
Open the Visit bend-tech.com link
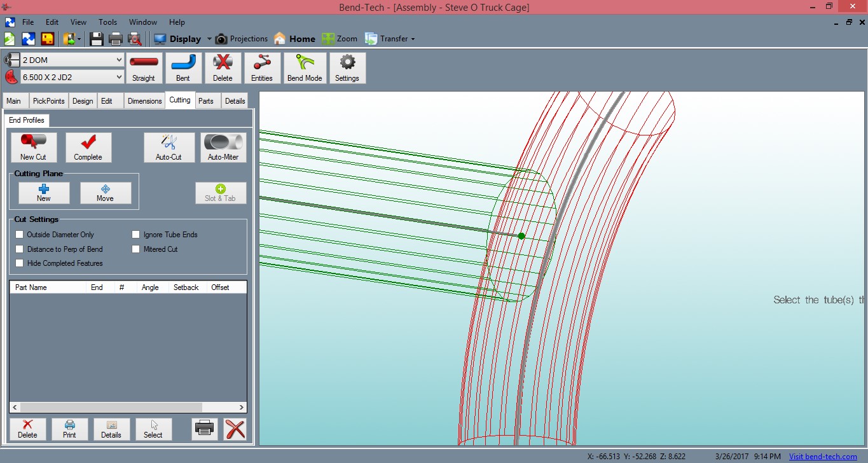pos(823,457)
